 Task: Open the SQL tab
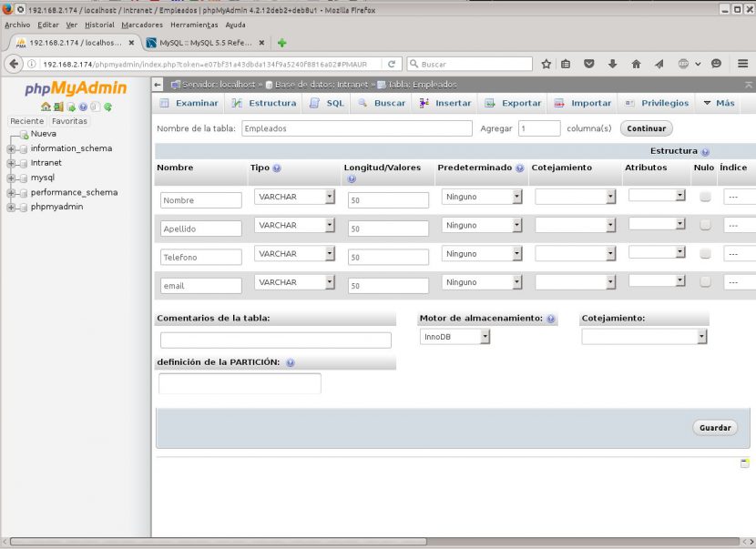point(327,103)
